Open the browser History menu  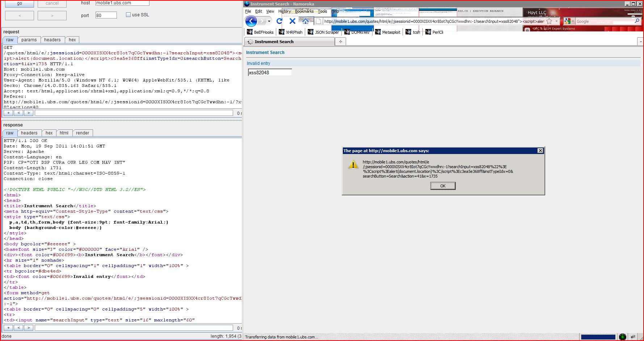coord(285,11)
